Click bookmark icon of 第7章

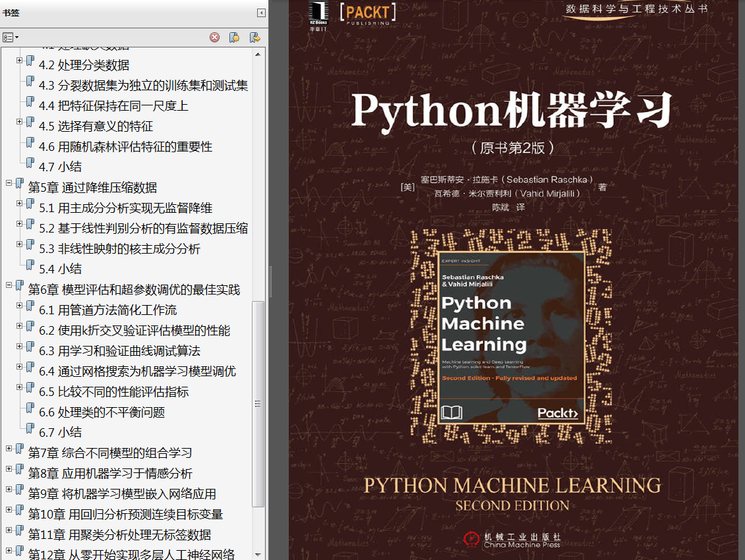pyautogui.click(x=20, y=449)
